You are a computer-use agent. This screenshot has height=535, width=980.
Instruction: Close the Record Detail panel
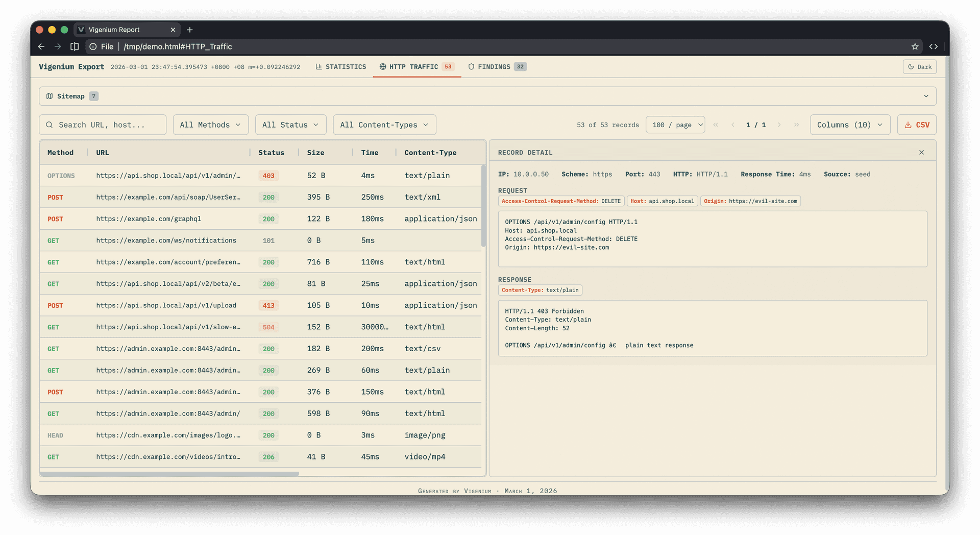[921, 153]
